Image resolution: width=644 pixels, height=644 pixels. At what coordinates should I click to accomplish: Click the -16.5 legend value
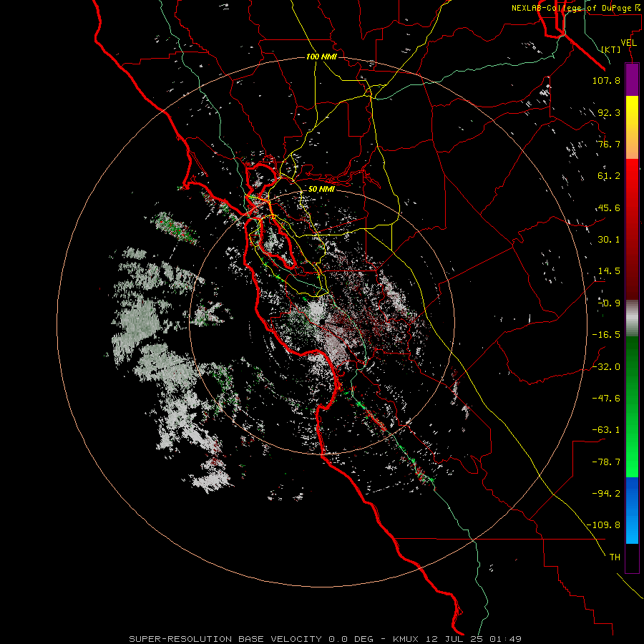(x=606, y=335)
